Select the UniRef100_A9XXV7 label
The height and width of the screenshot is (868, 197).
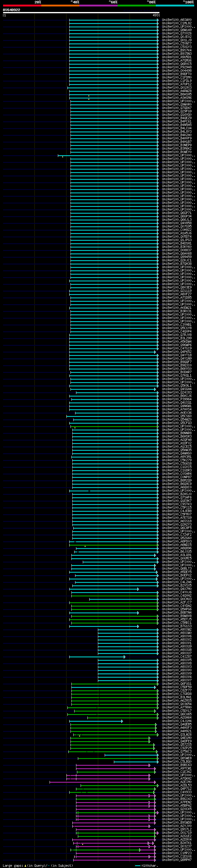(x=177, y=680)
